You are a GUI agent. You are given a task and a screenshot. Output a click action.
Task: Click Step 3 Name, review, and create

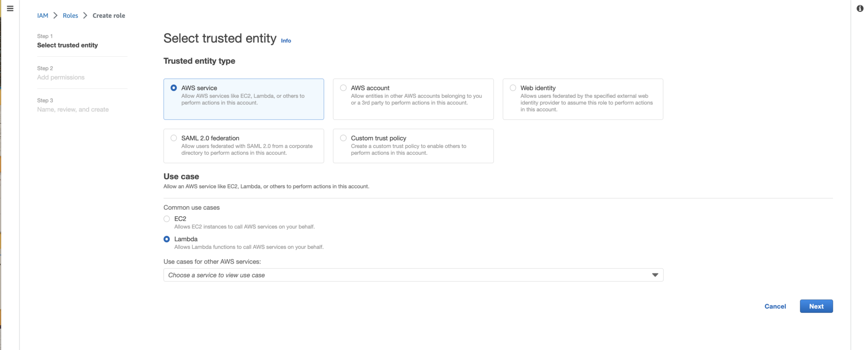point(72,109)
